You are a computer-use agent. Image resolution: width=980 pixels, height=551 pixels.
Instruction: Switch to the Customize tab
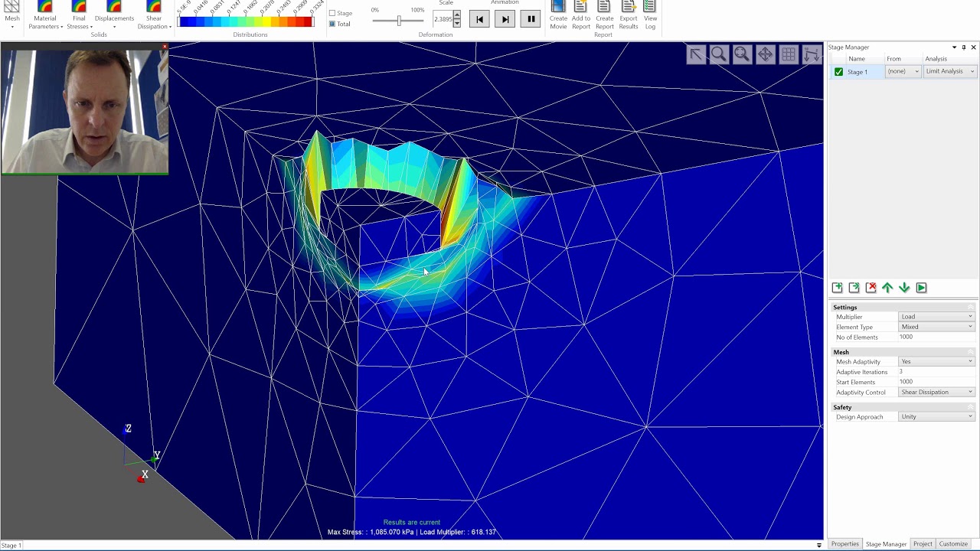tap(953, 544)
